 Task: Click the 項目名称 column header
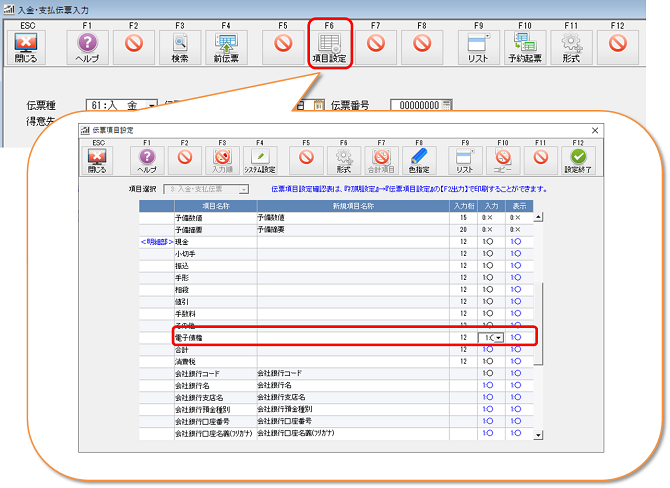point(197,206)
